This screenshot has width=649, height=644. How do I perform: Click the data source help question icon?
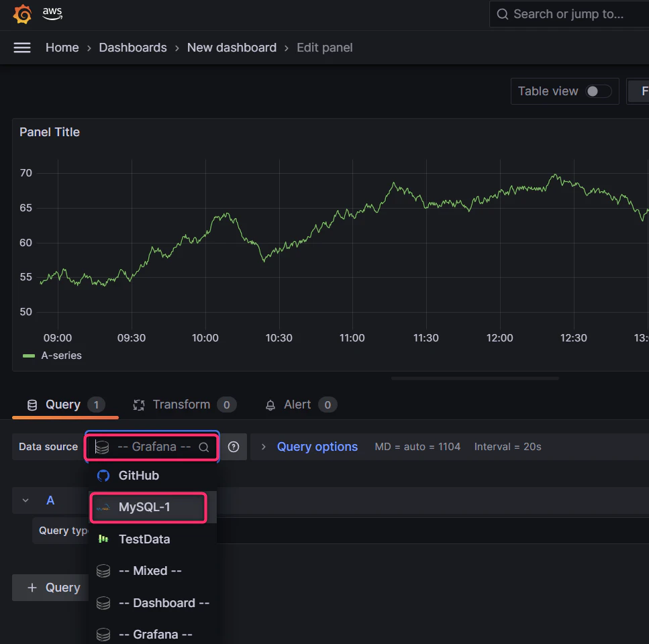point(234,447)
